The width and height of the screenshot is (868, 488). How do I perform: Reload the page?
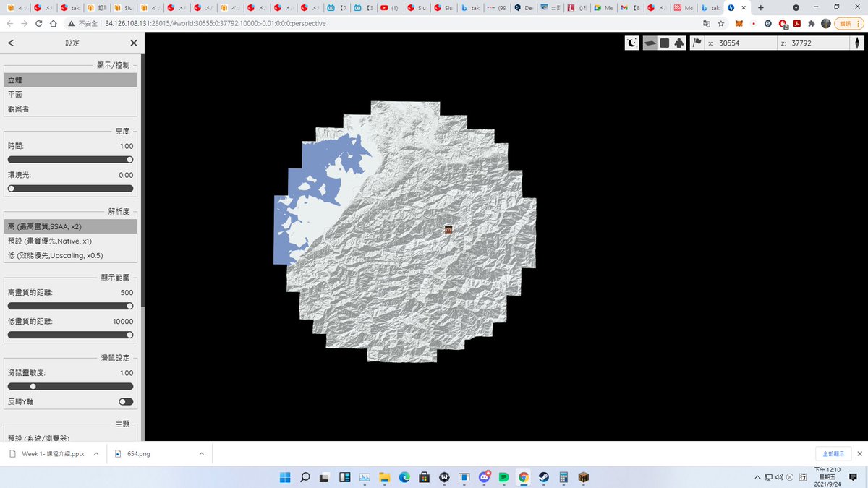(x=38, y=23)
